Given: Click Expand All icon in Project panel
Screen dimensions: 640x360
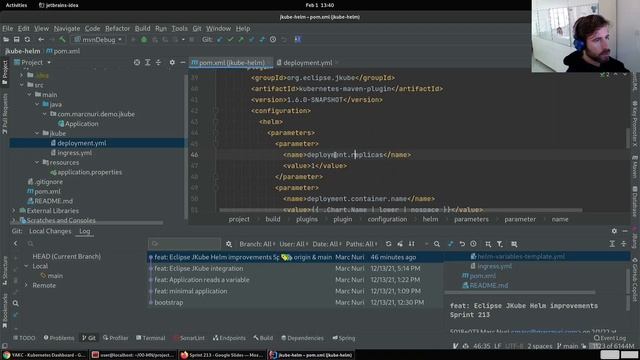Looking at the screenshot, I should 148,62.
